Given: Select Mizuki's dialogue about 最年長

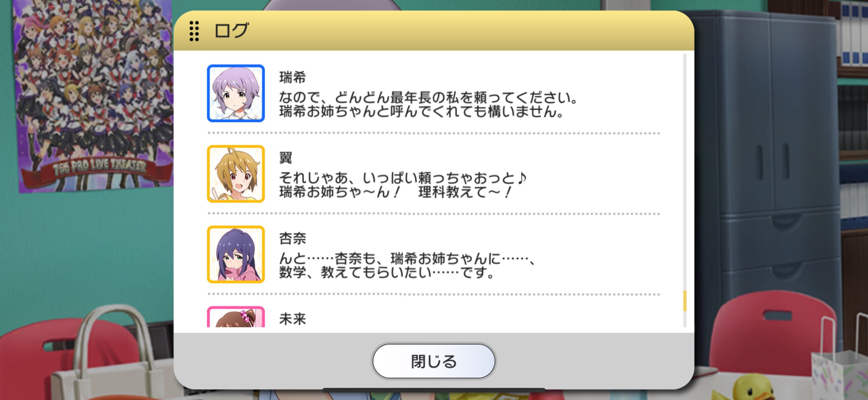Looking at the screenshot, I should 429,105.
